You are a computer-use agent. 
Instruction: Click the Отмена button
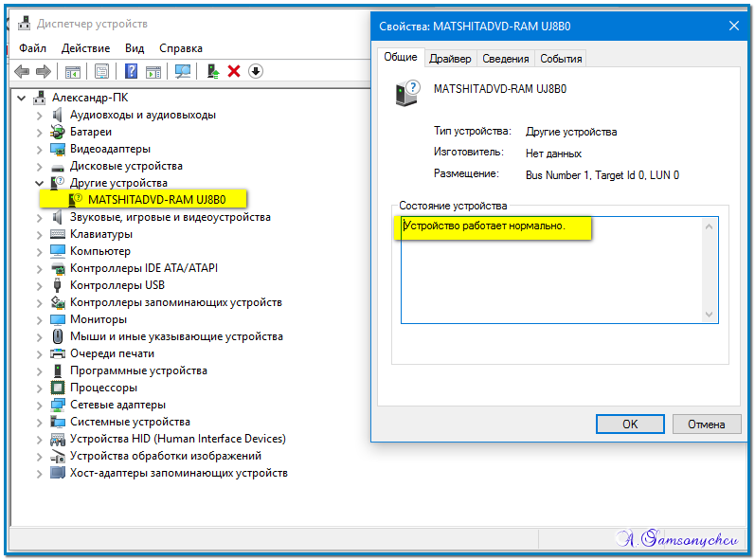click(707, 424)
